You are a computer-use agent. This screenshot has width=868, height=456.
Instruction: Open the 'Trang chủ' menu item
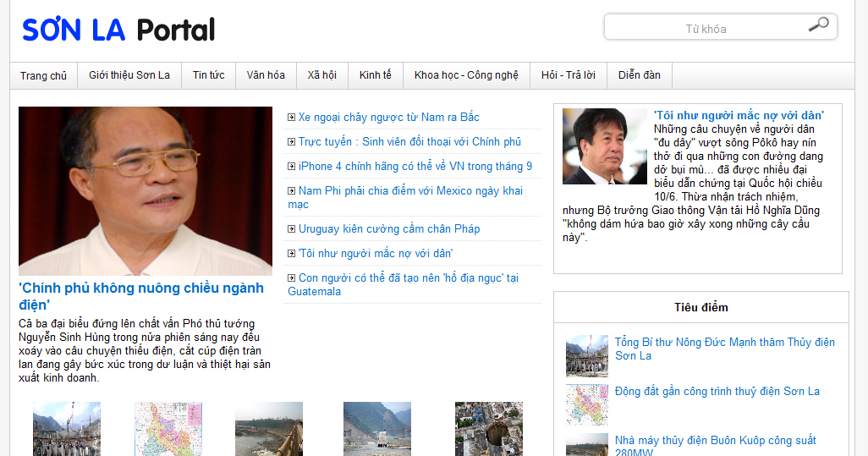point(43,75)
